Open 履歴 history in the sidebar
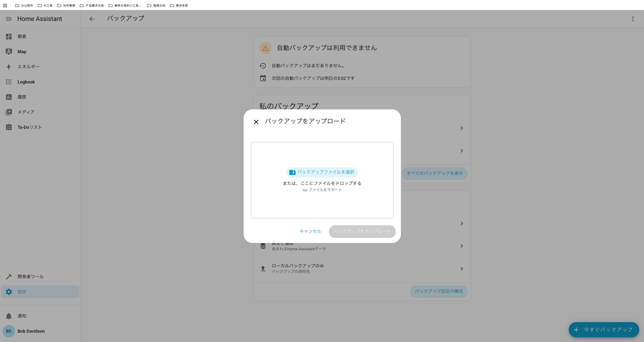 click(x=40, y=97)
